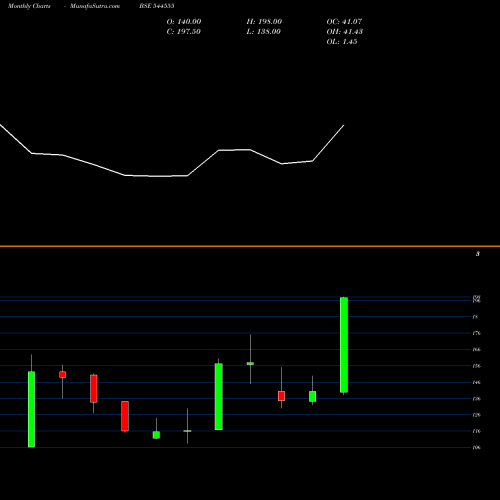Click the low value L: 138.00
This screenshot has height=500, width=500.
[263, 32]
